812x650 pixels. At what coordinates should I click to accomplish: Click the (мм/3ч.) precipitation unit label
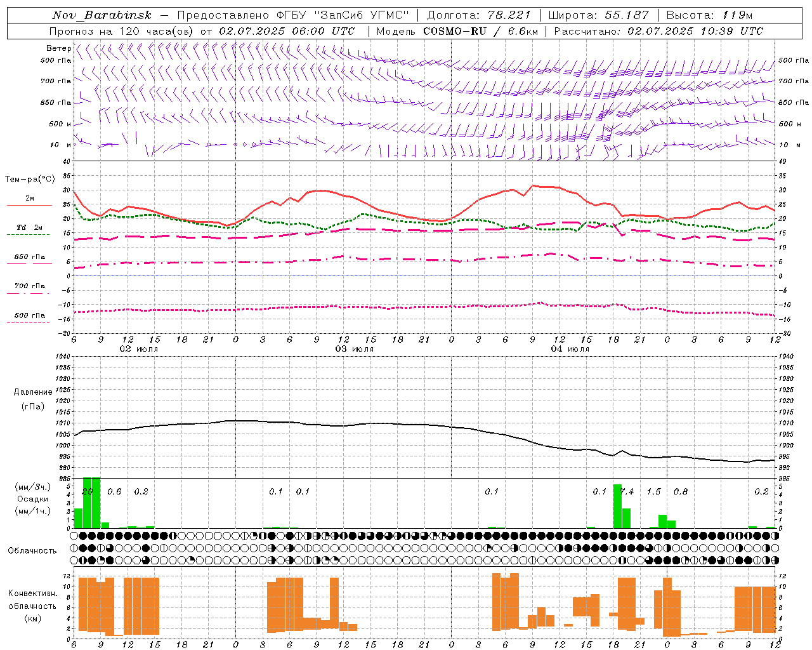[x=32, y=487]
